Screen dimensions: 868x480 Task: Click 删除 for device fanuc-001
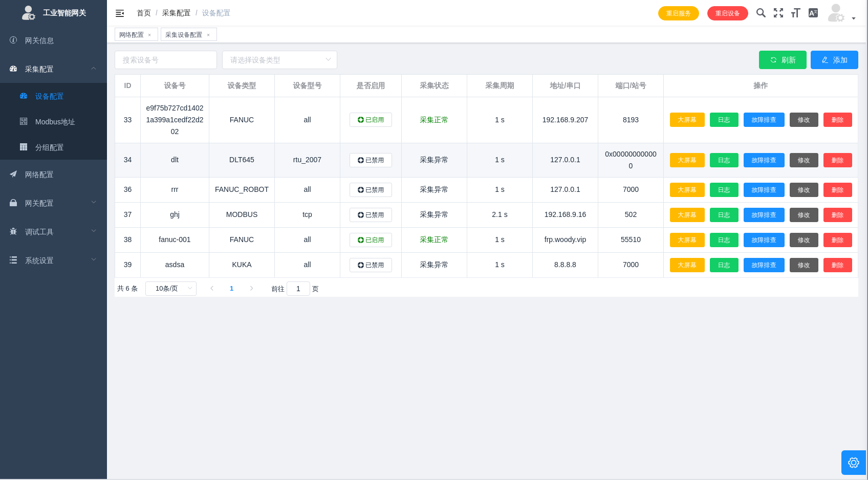(838, 240)
